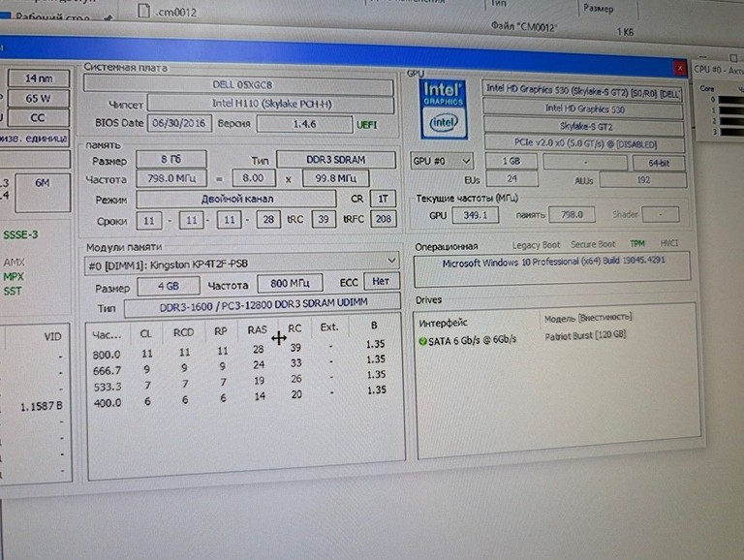Click the CL column header
Image resolution: width=744 pixels, height=560 pixels.
tap(145, 333)
